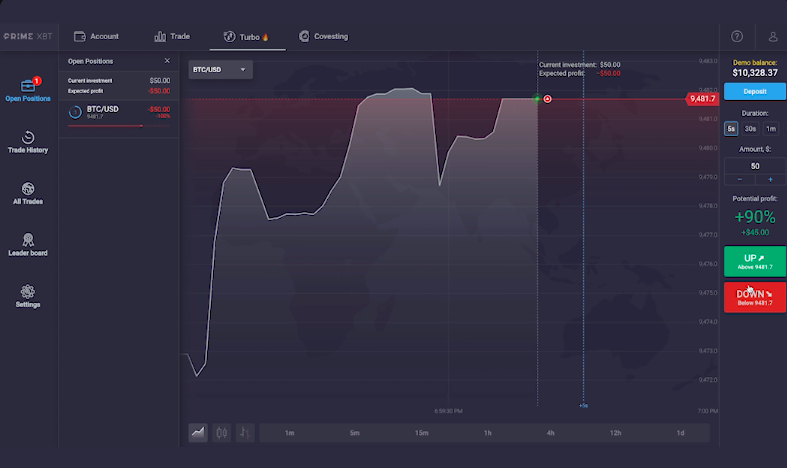Click the Turbo flame icon
Viewport: 787px width, 468px height.
(x=266, y=37)
